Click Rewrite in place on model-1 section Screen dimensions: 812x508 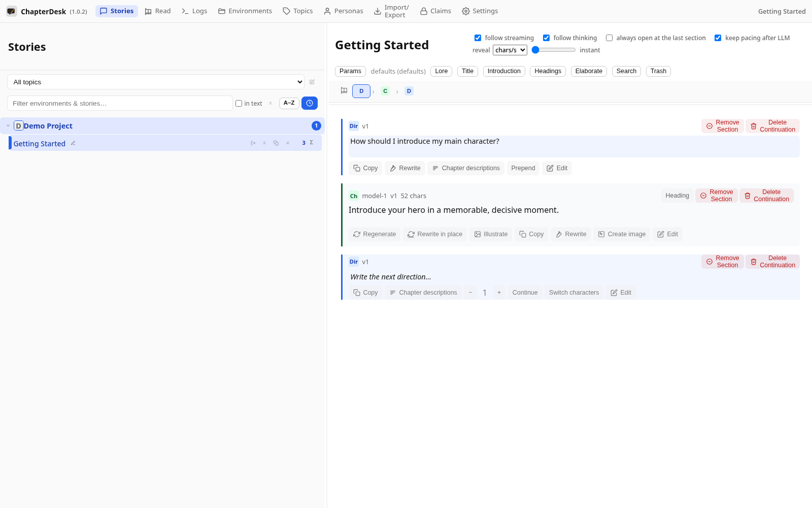(435, 234)
